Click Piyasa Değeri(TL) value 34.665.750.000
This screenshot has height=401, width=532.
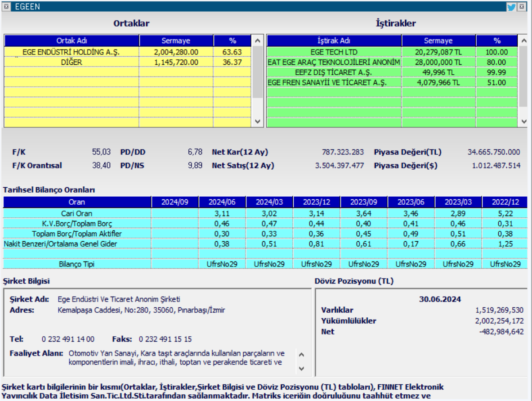494,152
